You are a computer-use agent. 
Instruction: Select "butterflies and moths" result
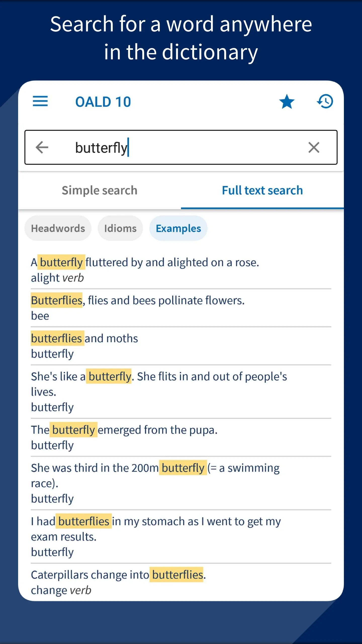(x=84, y=346)
